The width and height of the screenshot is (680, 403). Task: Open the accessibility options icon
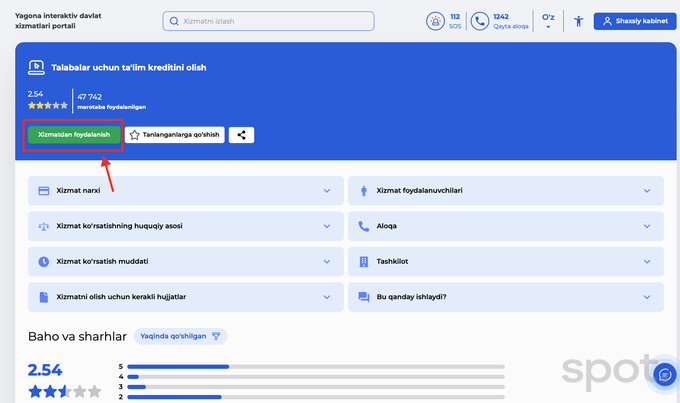577,21
